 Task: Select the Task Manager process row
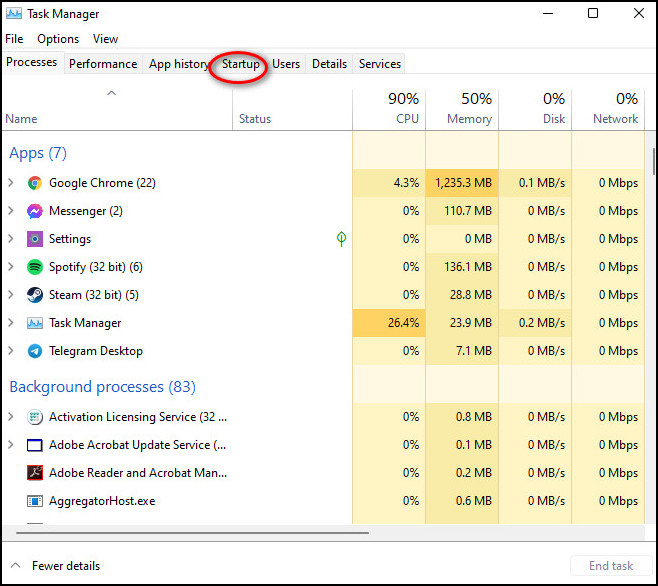coord(323,323)
